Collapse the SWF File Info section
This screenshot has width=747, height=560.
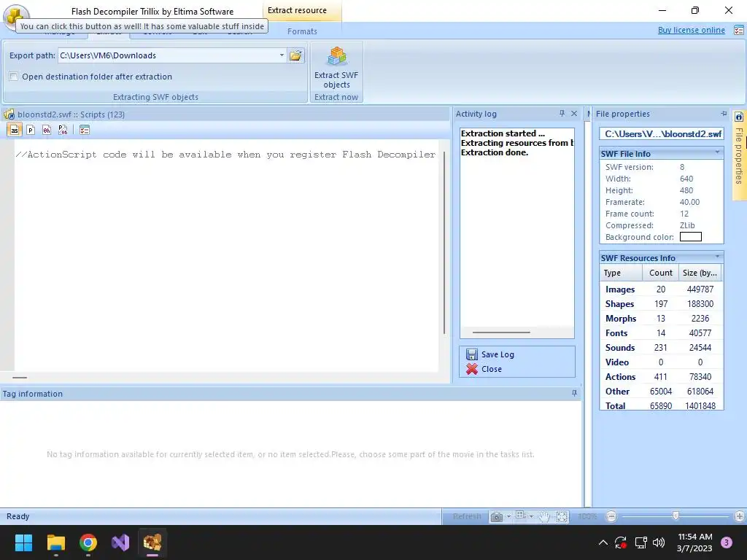click(717, 152)
